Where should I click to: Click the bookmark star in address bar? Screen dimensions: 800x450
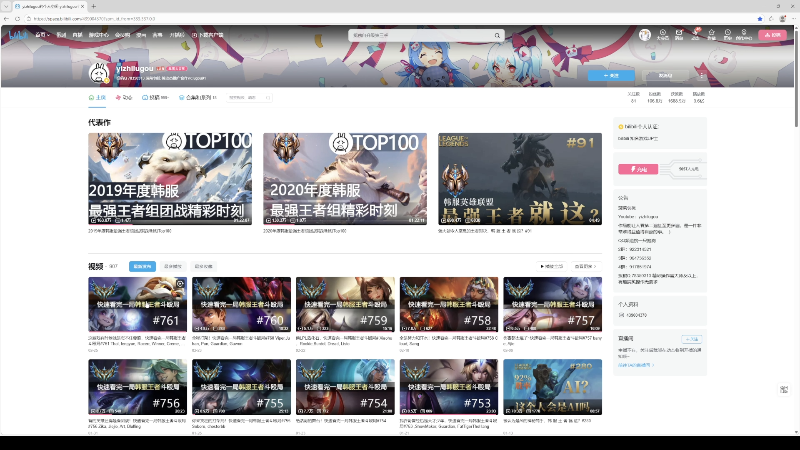(760, 19)
